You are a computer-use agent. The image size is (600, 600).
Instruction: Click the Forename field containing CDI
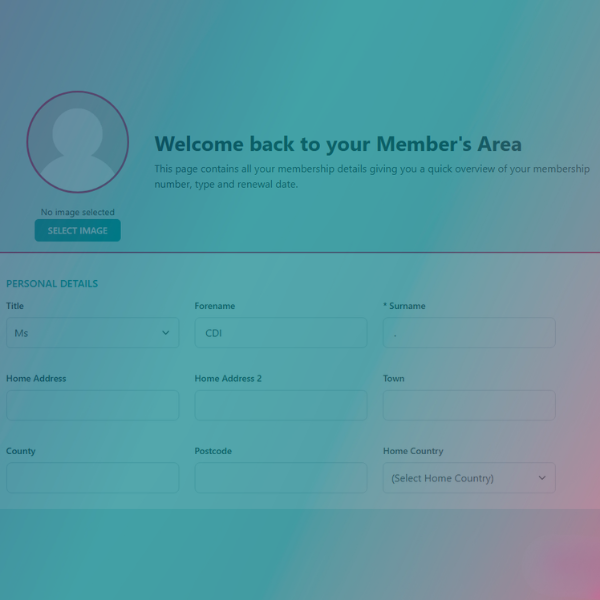pyautogui.click(x=281, y=333)
